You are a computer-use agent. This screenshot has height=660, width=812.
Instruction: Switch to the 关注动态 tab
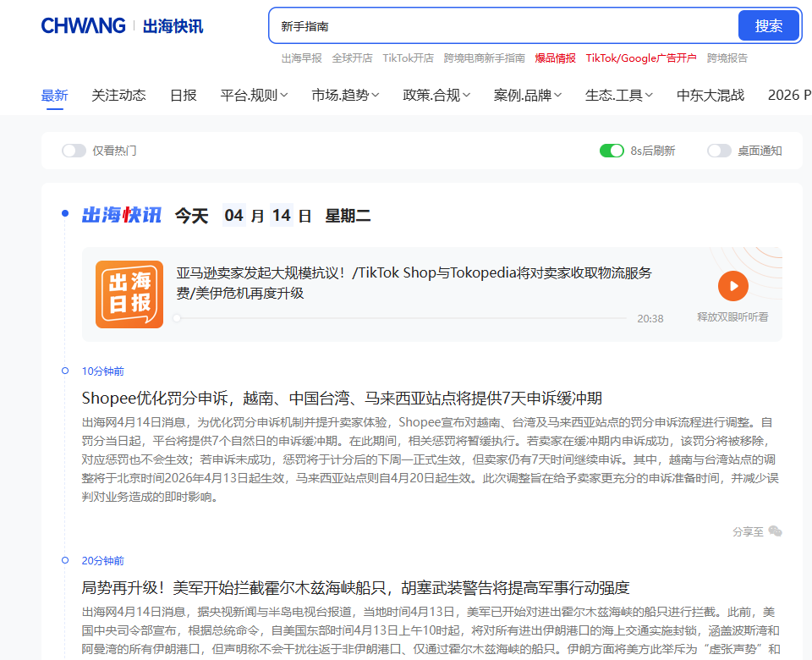click(x=118, y=96)
